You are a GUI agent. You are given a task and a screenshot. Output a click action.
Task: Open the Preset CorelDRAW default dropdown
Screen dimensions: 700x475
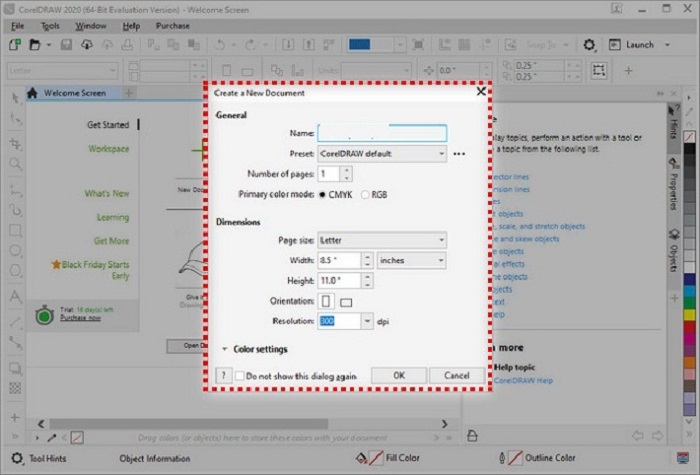(382, 154)
